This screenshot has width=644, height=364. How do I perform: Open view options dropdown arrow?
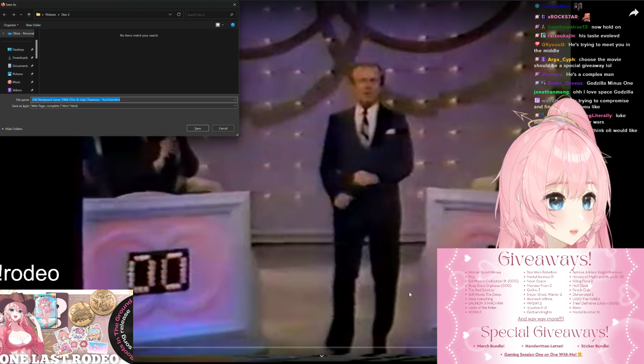[223, 25]
